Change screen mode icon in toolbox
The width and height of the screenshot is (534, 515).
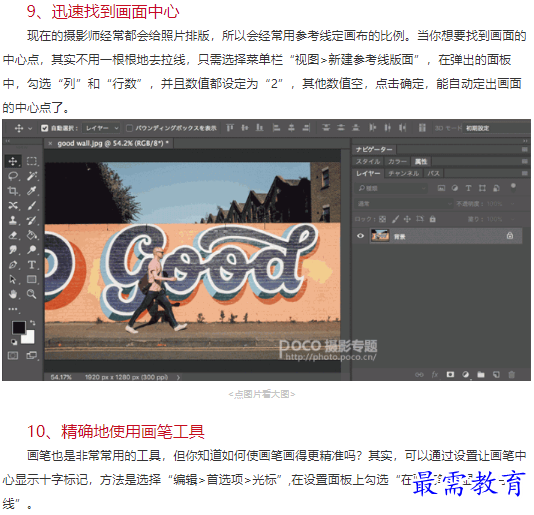pyautogui.click(x=31, y=356)
